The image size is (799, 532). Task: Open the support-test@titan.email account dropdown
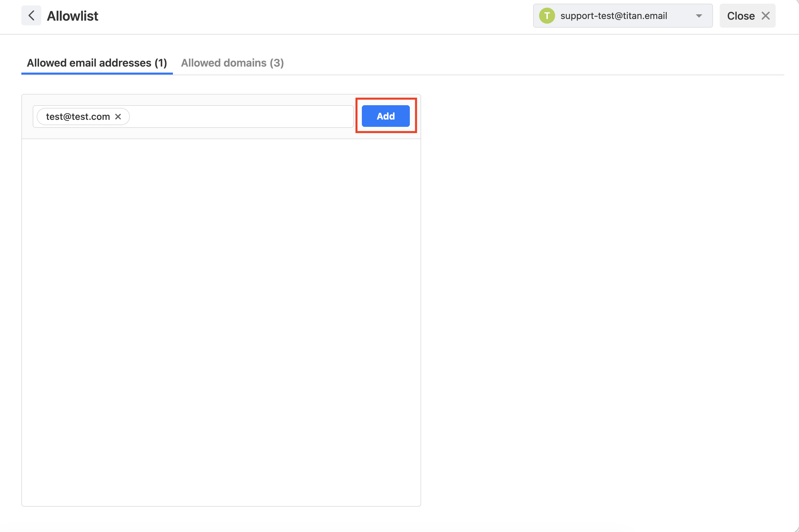pos(623,16)
